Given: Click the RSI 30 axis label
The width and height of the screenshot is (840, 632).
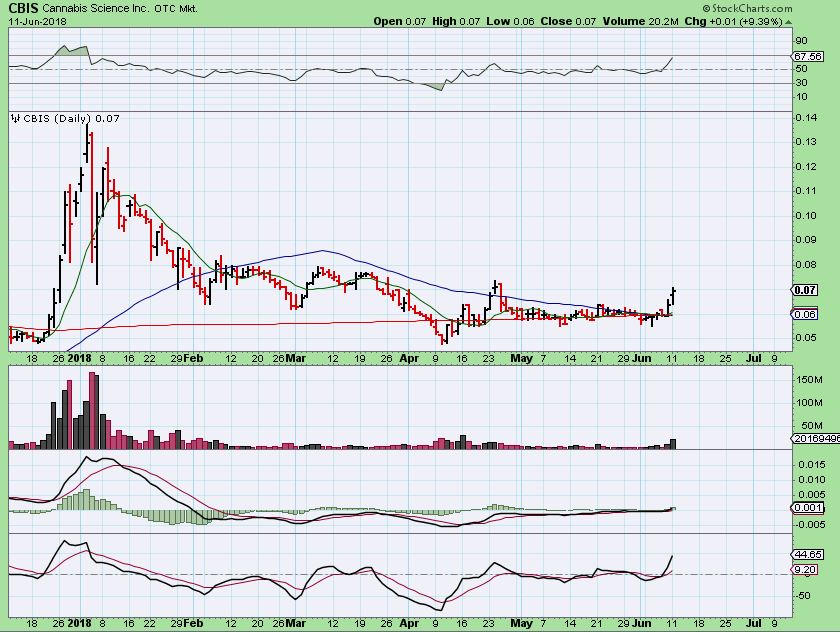Looking at the screenshot, I should (801, 82).
